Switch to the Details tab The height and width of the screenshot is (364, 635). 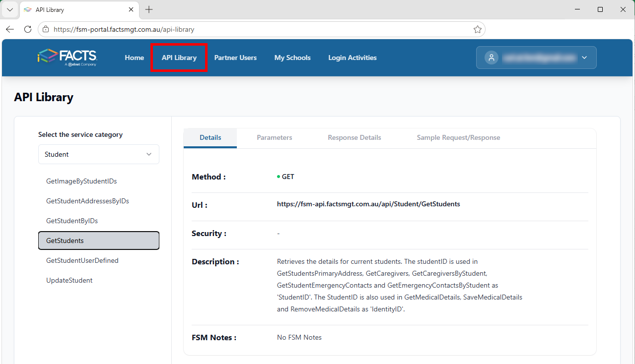211,137
